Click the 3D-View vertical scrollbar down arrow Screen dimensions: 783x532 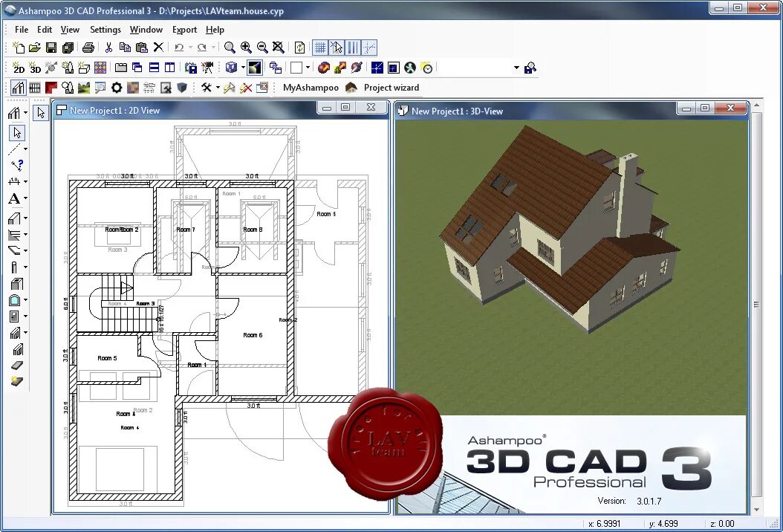(x=756, y=510)
